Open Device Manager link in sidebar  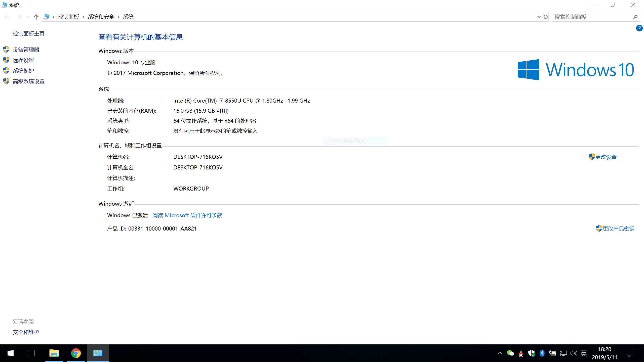point(26,50)
